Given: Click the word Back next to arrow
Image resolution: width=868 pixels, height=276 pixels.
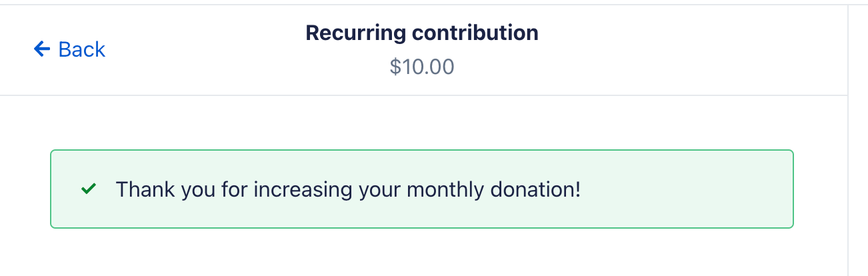Looking at the screenshot, I should 82,49.
